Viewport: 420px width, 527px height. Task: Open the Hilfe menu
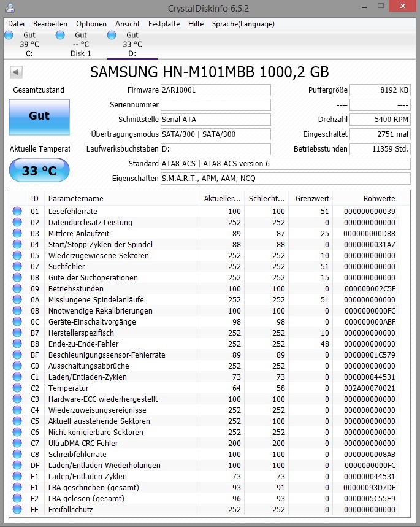[196, 24]
